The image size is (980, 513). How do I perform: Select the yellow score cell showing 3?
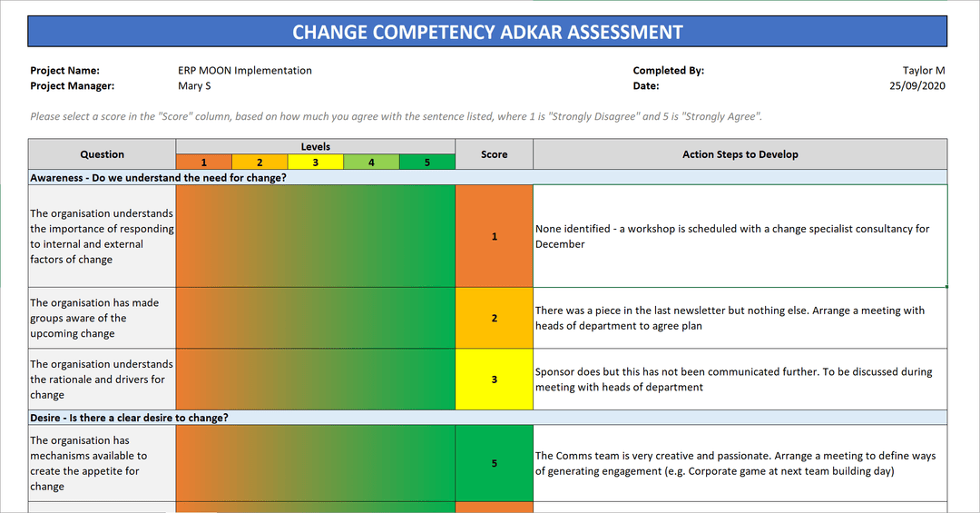[494, 380]
